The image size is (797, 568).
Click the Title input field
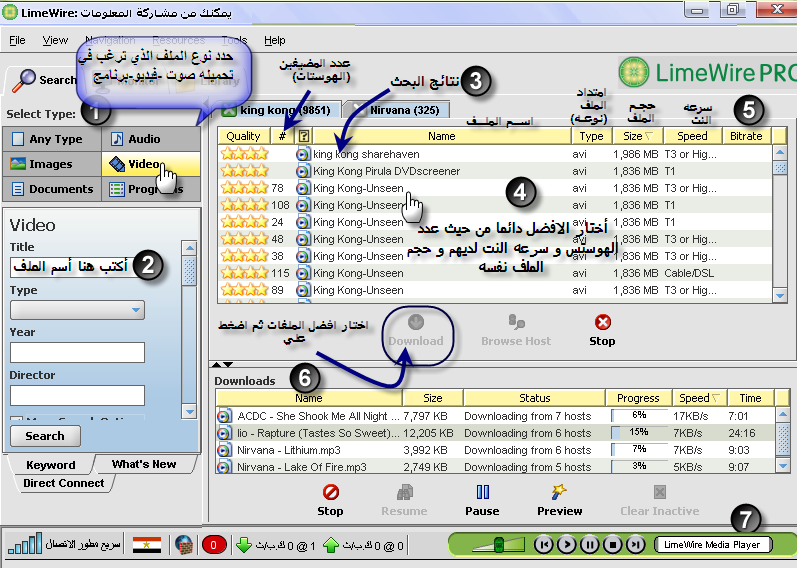[x=77, y=266]
